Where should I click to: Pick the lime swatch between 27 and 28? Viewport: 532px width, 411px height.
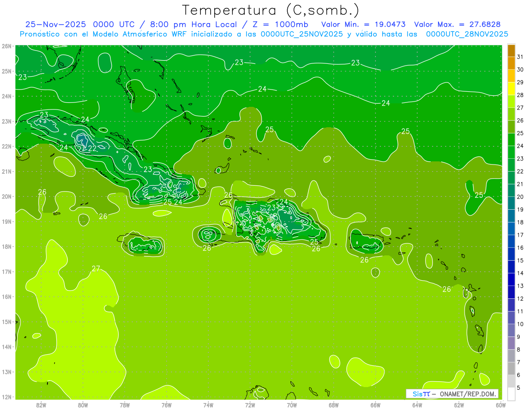tap(511, 102)
